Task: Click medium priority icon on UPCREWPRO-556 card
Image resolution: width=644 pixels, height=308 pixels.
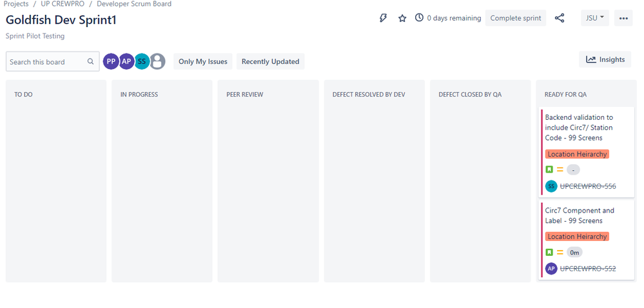Action: point(560,169)
